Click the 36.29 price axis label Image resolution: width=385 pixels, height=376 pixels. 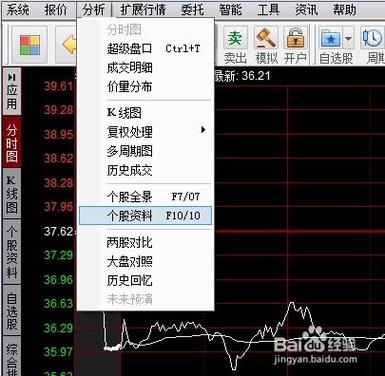pyautogui.click(x=58, y=328)
